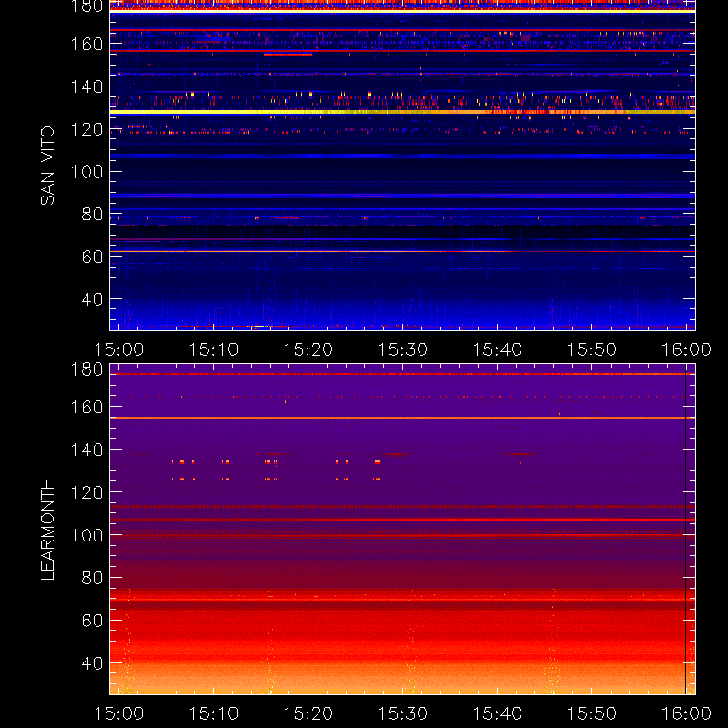
Task: Select 15:30 time label under San Vito plot
Action: [402, 349]
